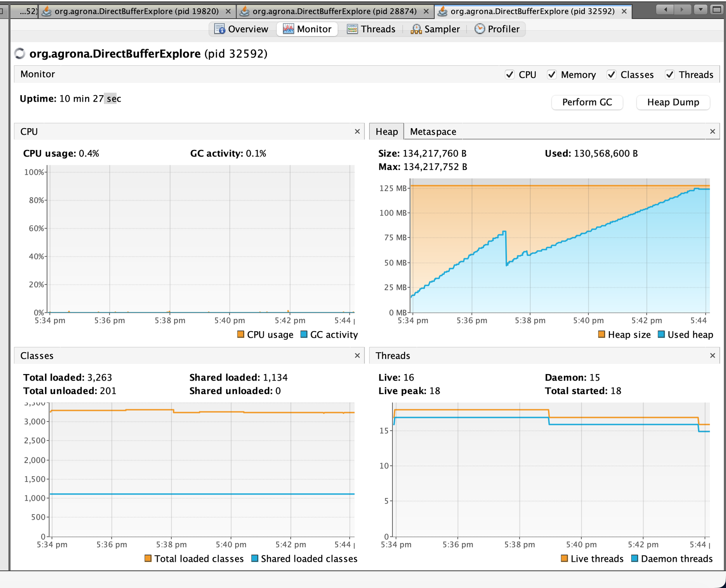
Task: Click the Overview tab icon
Action: [x=220, y=29]
